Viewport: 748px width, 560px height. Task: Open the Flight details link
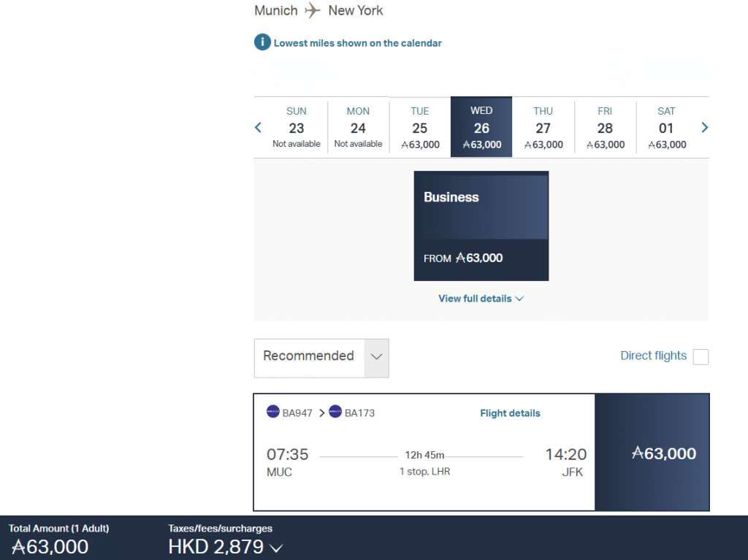510,413
